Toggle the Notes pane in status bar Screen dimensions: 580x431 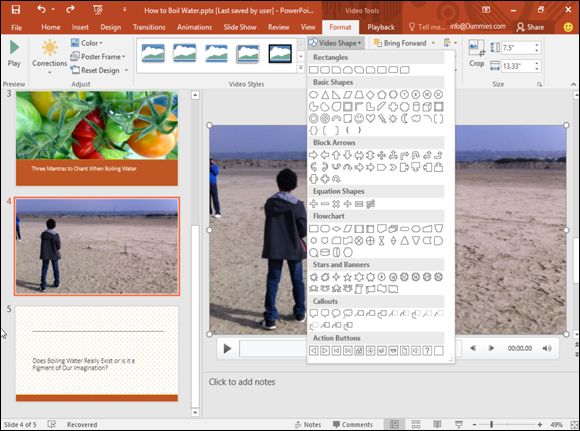pyautogui.click(x=308, y=424)
